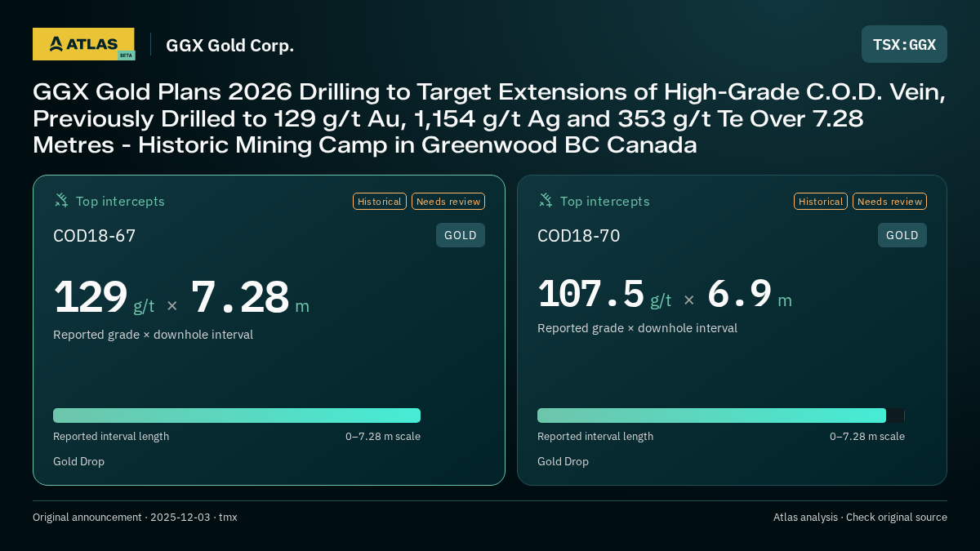Click hole ID COD18-70
This screenshot has width=980, height=551.
coord(578,236)
